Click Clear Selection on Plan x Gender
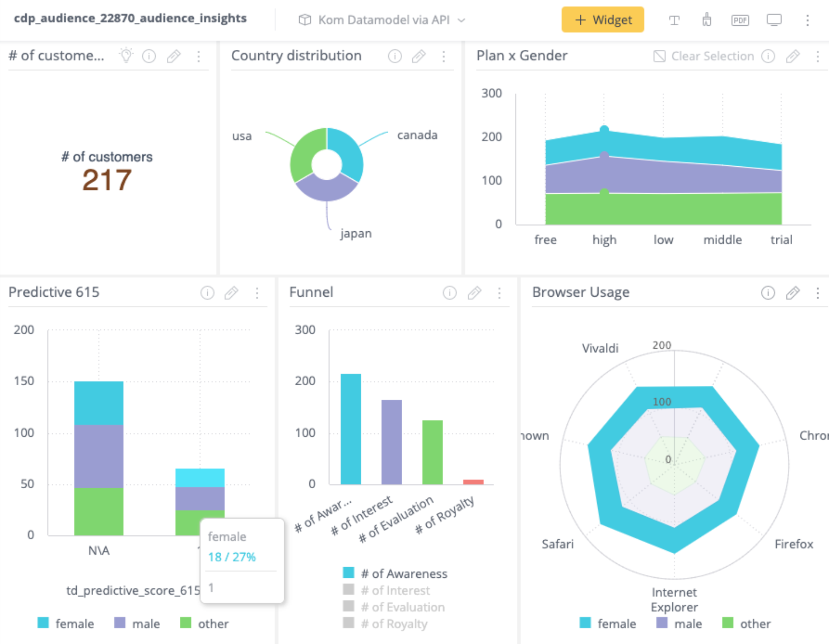The height and width of the screenshot is (644, 829). pyautogui.click(x=704, y=56)
